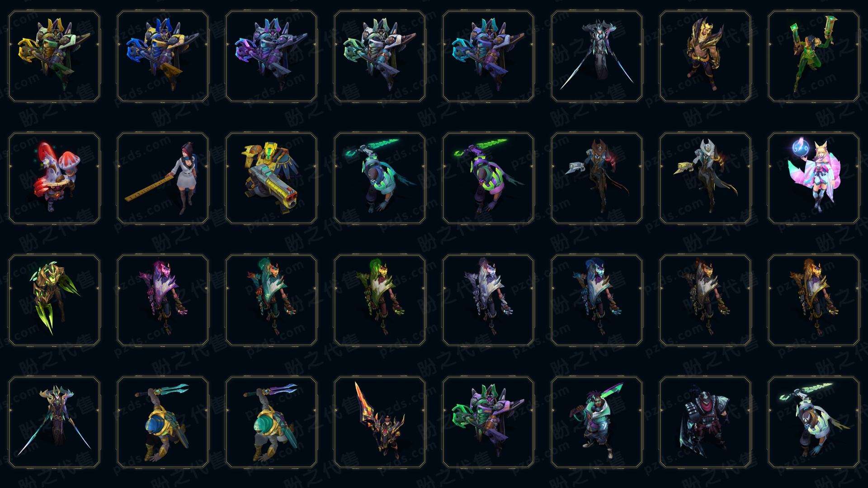The width and height of the screenshot is (868, 488).
Task: Select the green glowing clawed creature tile
Action: 54,300
